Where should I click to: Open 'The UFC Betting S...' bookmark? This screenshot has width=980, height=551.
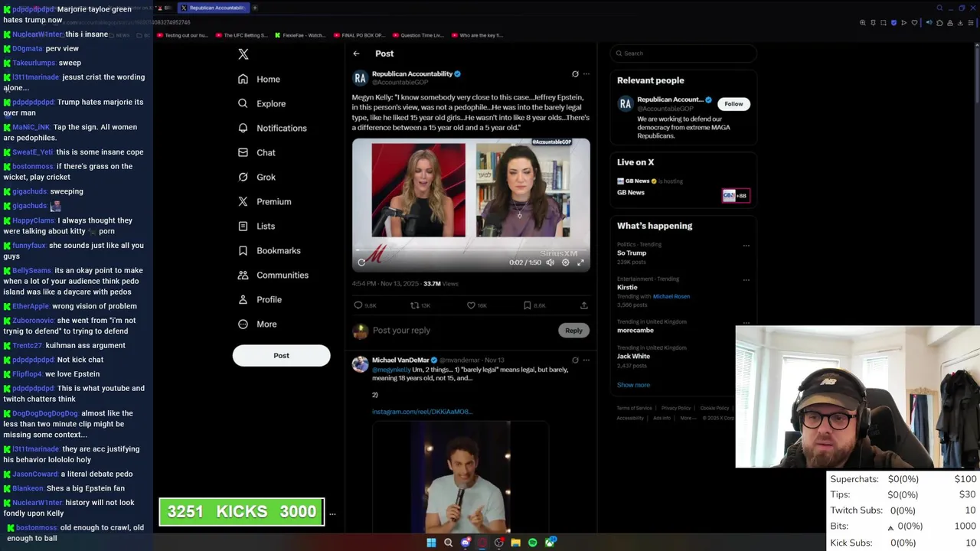pos(241,35)
